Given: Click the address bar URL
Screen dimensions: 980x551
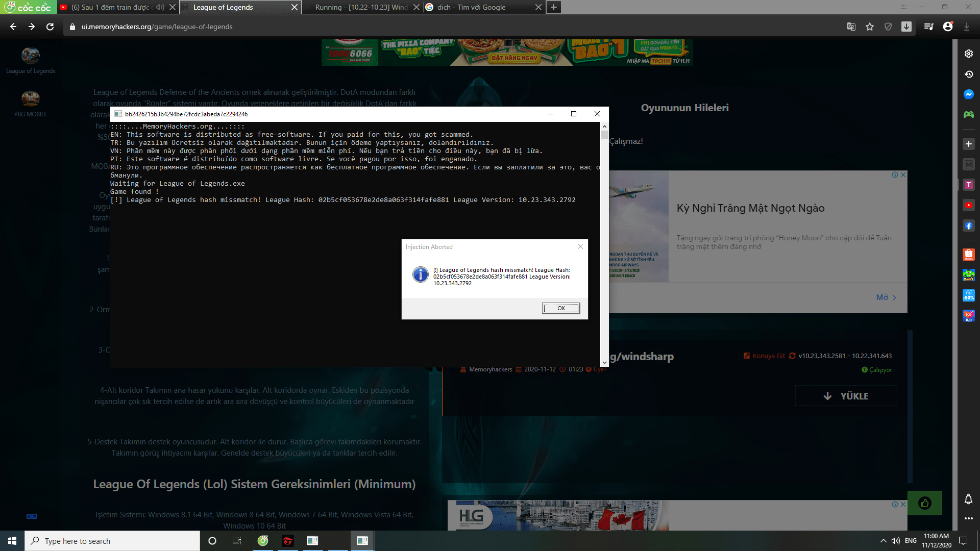Looking at the screenshot, I should 157,27.
